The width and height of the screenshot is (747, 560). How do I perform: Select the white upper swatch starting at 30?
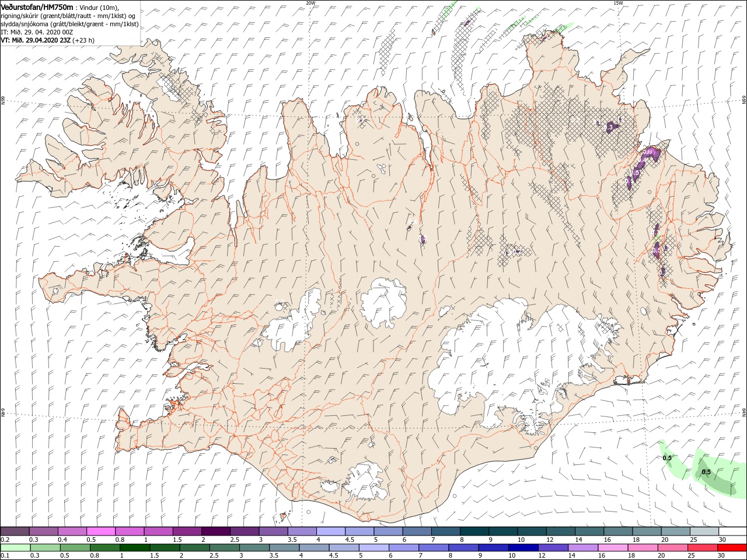pyautogui.click(x=732, y=531)
